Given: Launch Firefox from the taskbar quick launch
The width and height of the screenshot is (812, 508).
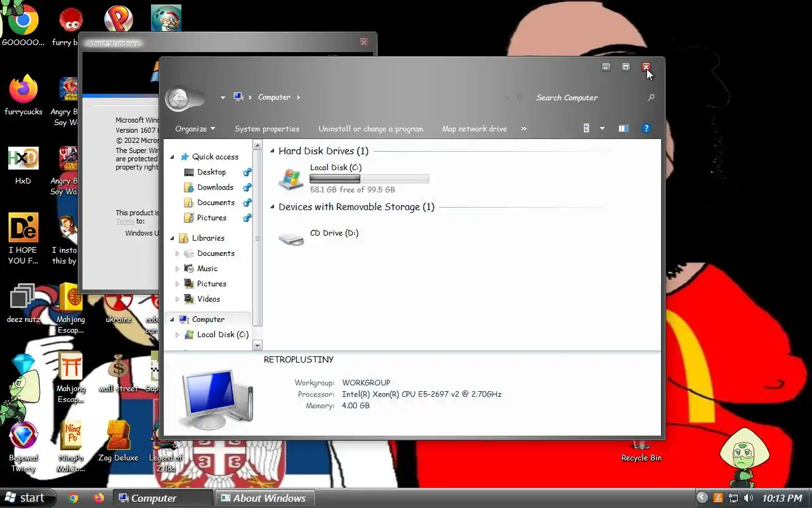Looking at the screenshot, I should click(98, 498).
